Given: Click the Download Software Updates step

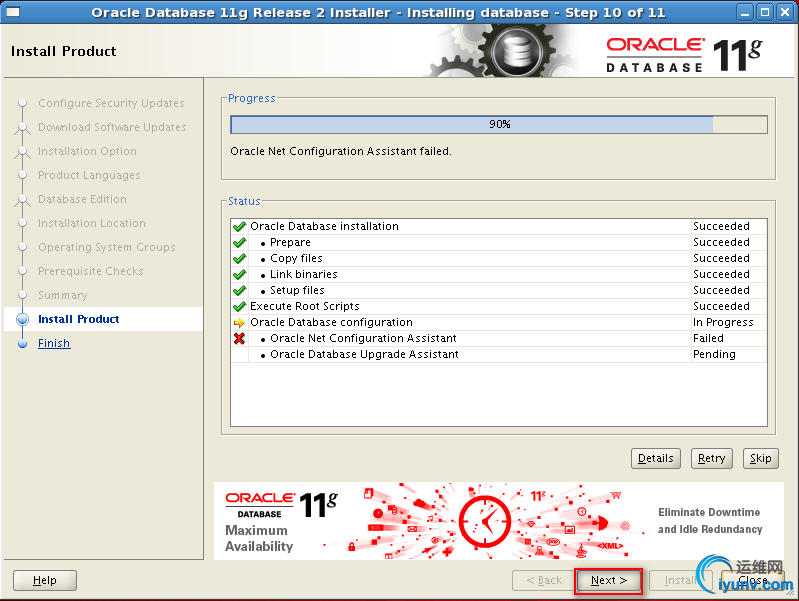Looking at the screenshot, I should coord(112,127).
